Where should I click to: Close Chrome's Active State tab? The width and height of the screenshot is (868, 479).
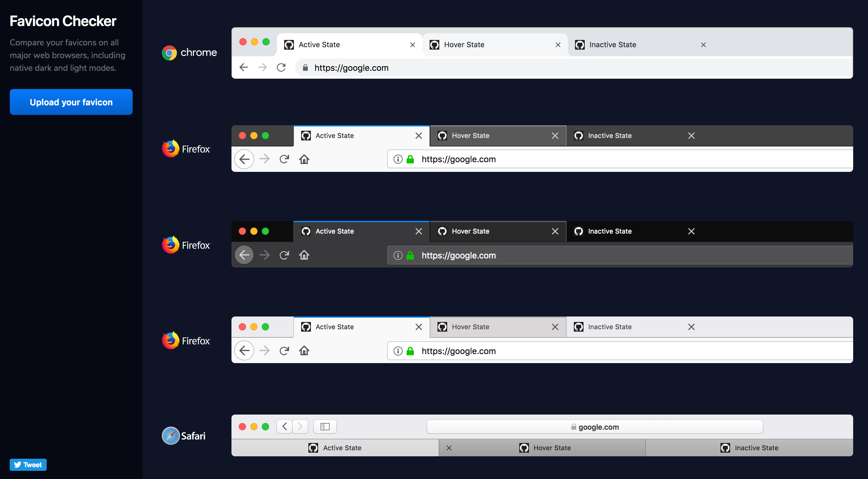pyautogui.click(x=412, y=45)
